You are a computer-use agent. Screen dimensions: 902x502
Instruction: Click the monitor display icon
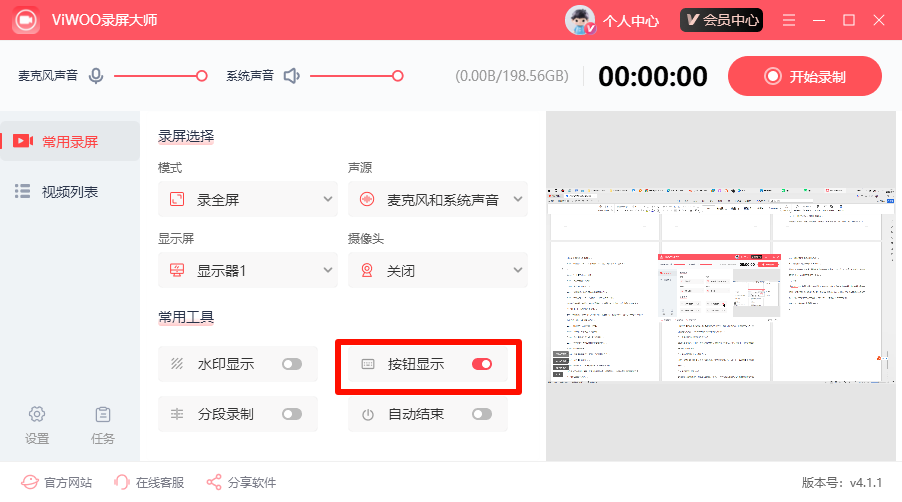(x=177, y=270)
